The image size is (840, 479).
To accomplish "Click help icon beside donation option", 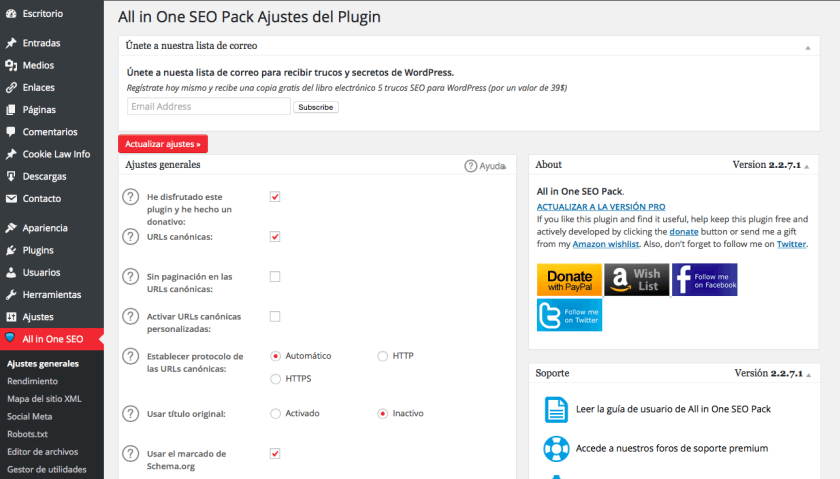I will click(x=130, y=197).
